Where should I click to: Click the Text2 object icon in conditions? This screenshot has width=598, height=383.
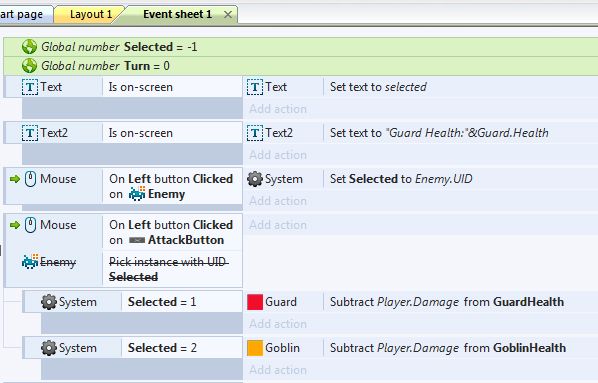tap(30, 133)
